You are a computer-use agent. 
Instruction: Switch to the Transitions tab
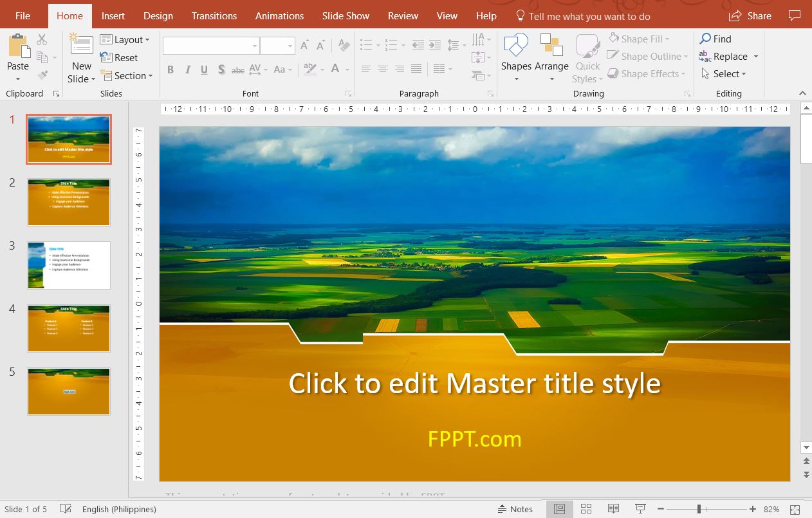pyautogui.click(x=214, y=16)
